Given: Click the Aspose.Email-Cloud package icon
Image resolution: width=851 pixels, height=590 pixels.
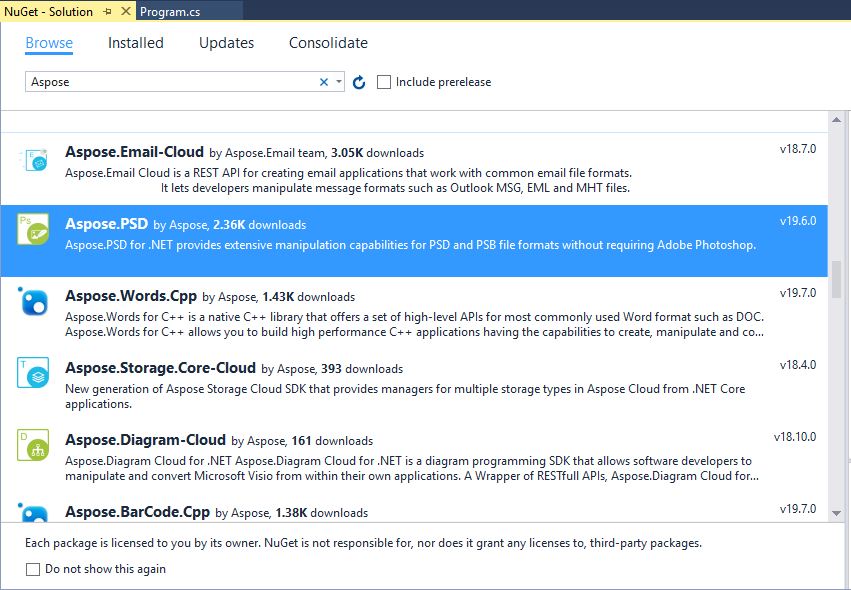Looking at the screenshot, I should coord(34,160).
